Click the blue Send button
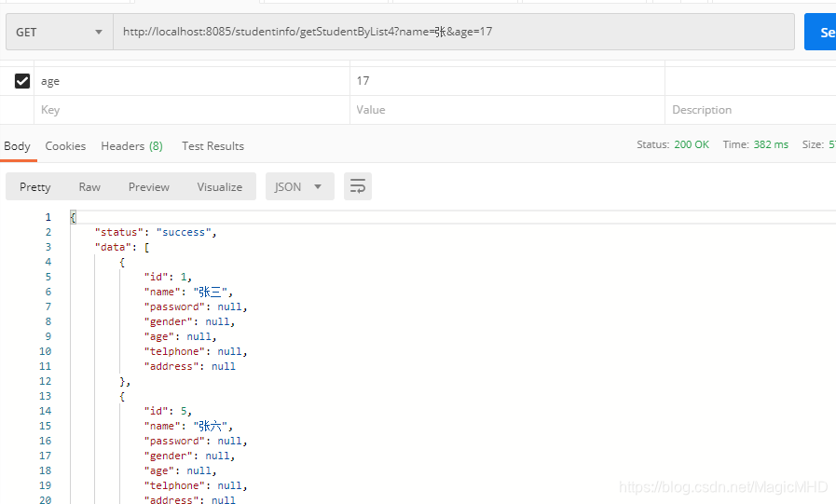Image resolution: width=836 pixels, height=504 pixels. click(820, 32)
